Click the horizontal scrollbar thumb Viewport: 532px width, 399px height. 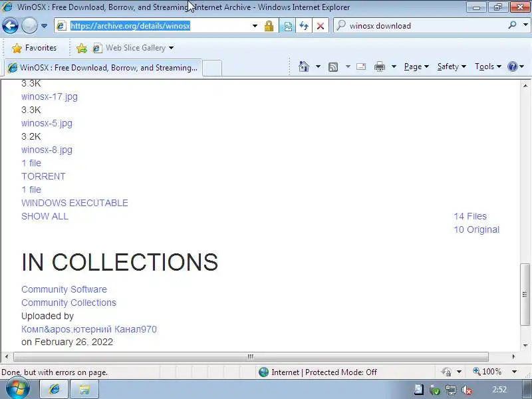251,356
